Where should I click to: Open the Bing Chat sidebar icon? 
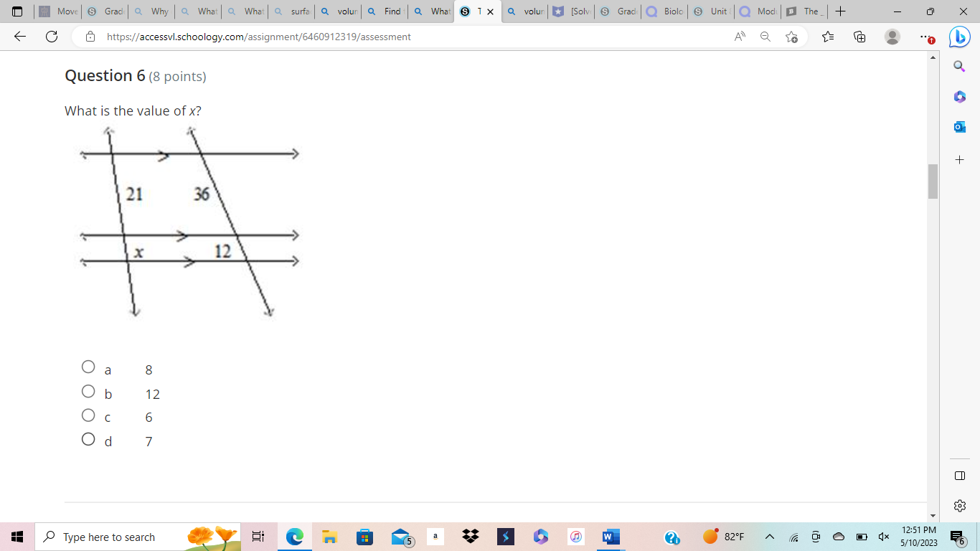click(x=959, y=37)
